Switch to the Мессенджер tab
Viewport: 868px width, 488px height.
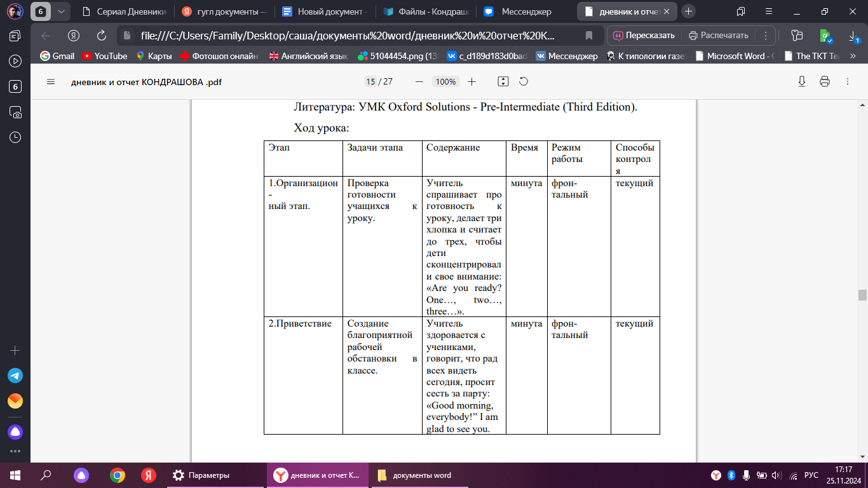[525, 11]
